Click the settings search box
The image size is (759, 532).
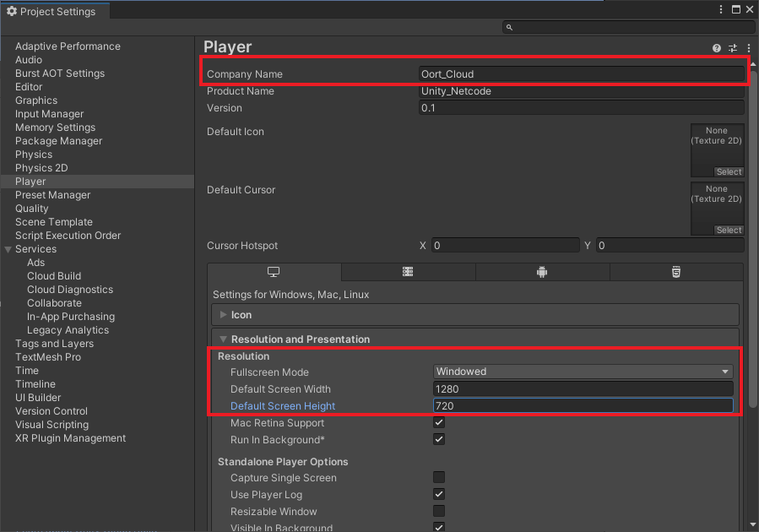(x=628, y=28)
